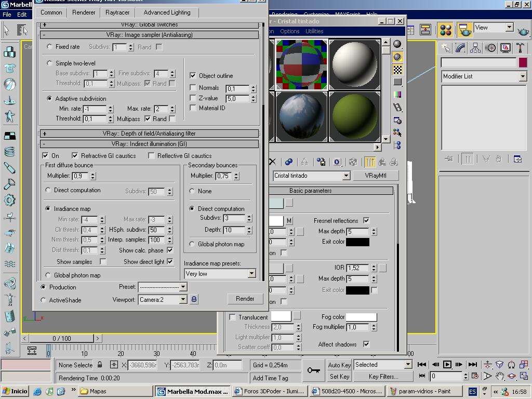Click the Key Filters button
The image size is (532, 399).
[383, 377]
